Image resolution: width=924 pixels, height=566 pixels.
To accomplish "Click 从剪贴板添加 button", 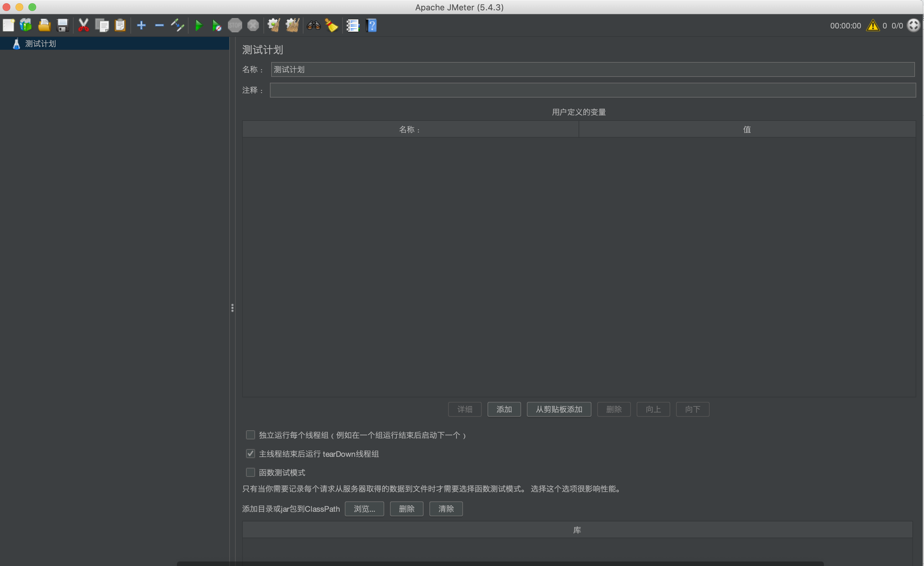I will coord(559,410).
